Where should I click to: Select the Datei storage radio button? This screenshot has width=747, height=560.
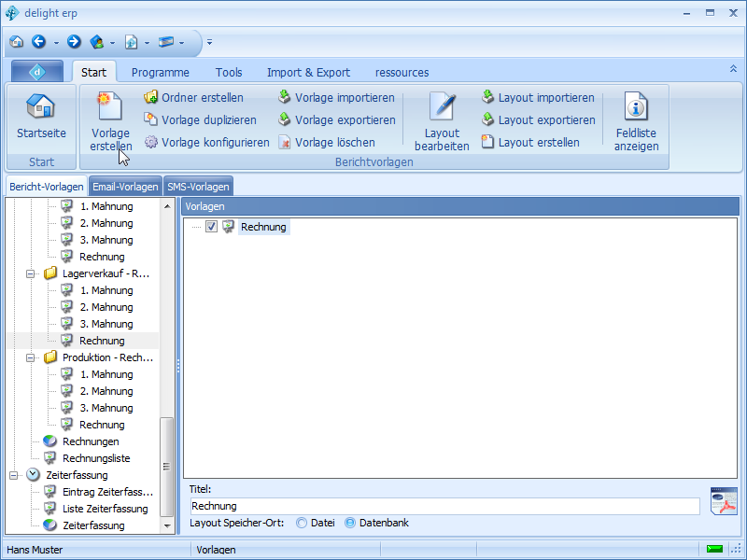click(x=302, y=524)
